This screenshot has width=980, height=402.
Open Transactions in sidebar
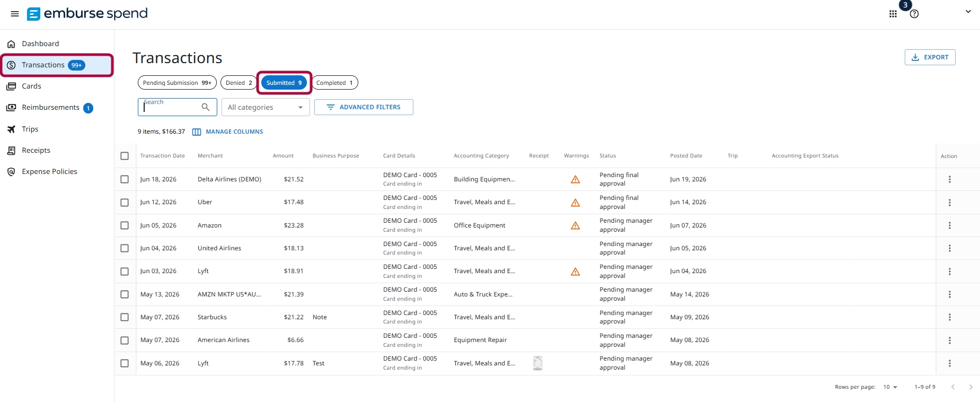[57, 65]
